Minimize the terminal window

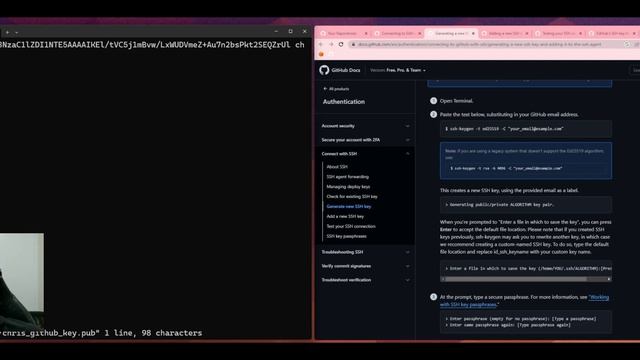(x=276, y=31)
